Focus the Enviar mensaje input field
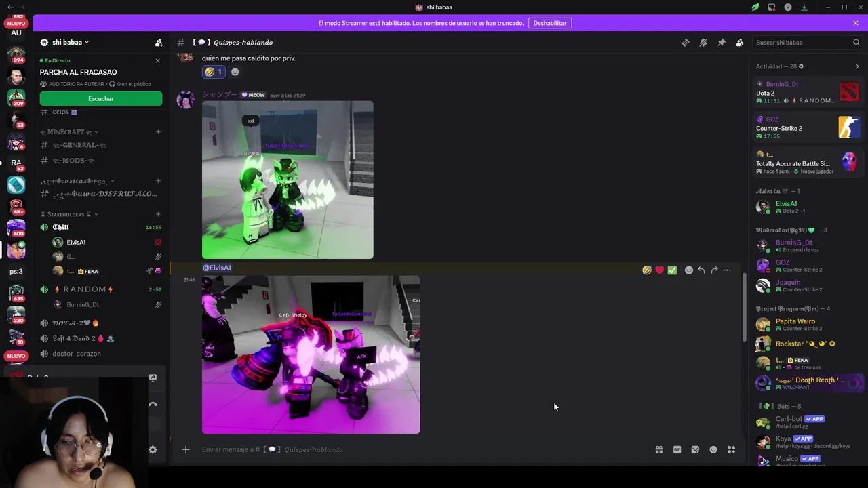 pyautogui.click(x=420, y=449)
